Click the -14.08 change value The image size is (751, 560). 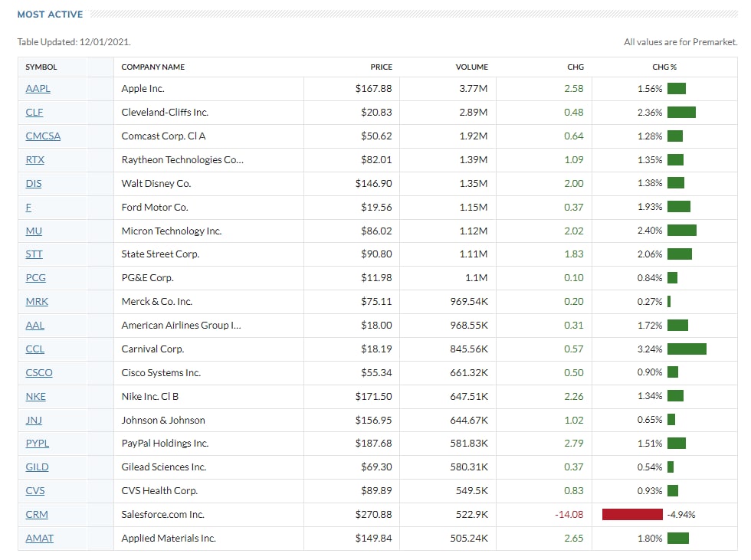pos(569,515)
